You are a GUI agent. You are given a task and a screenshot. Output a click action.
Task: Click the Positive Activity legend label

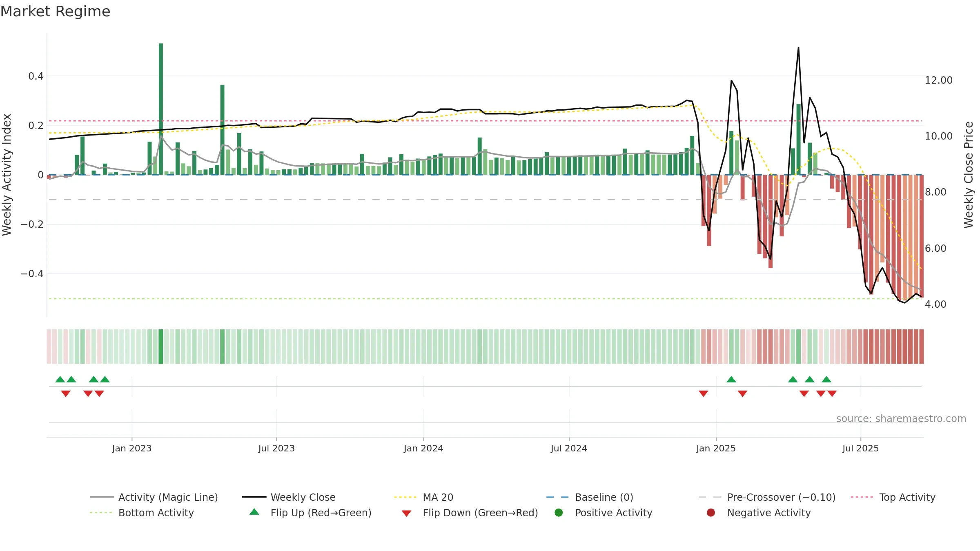coord(613,513)
